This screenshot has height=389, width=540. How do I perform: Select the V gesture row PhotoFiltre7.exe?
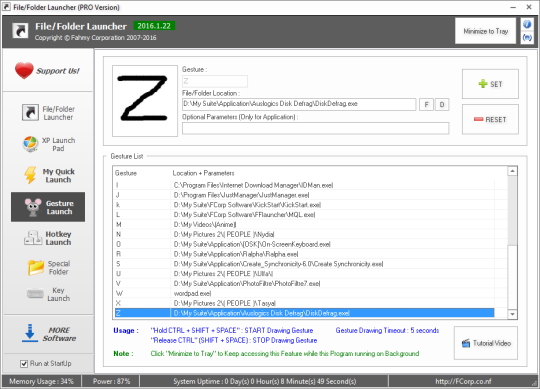tap(304, 284)
